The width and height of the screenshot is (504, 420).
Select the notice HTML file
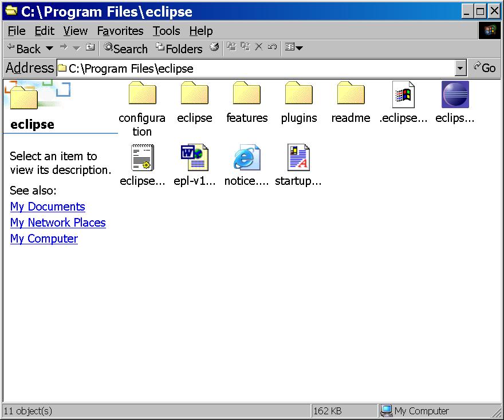pos(247,158)
